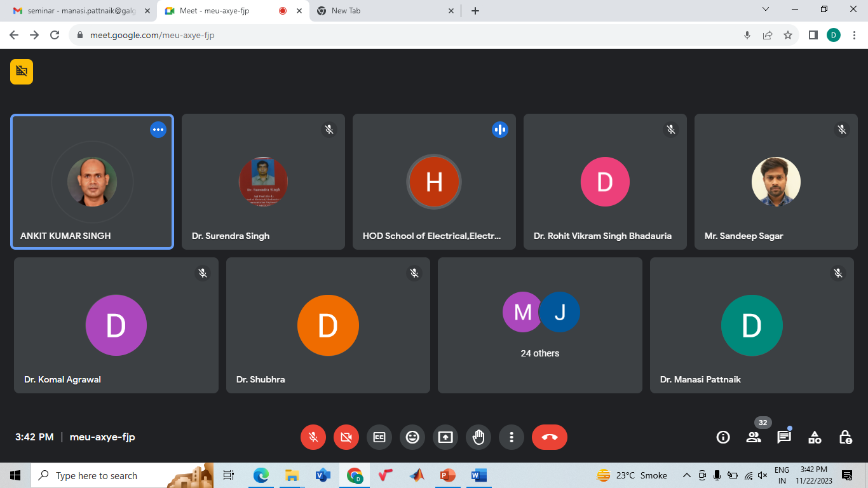The image size is (868, 488).
Task: Click the 24 others participants tile
Action: pyautogui.click(x=540, y=325)
